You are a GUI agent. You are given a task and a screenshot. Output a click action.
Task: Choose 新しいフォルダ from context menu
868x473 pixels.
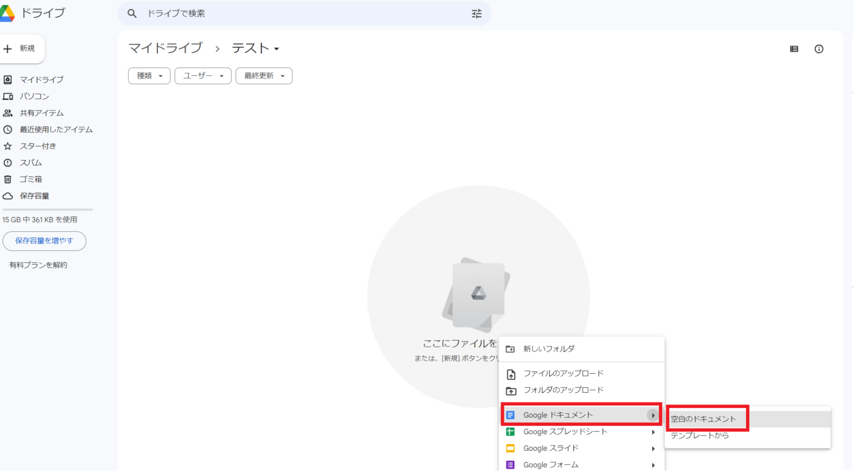548,349
